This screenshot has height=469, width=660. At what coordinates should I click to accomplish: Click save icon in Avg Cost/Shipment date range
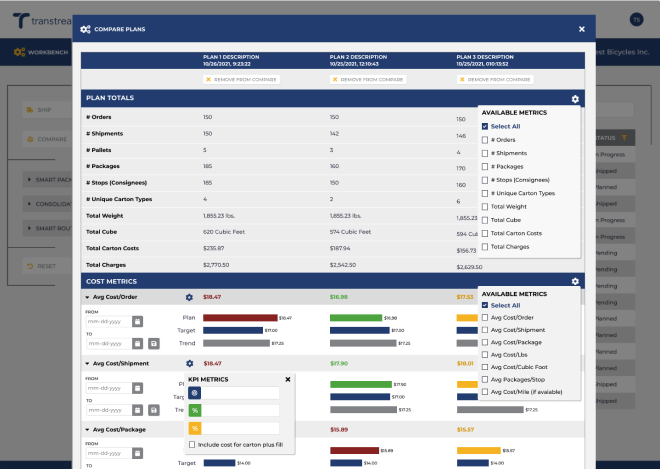click(x=154, y=410)
